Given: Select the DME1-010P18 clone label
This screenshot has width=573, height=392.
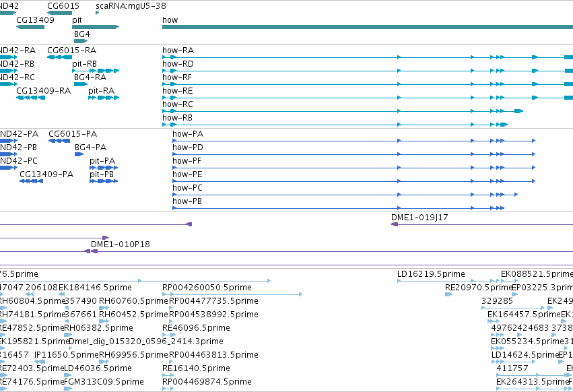Looking at the screenshot, I should tap(121, 244).
